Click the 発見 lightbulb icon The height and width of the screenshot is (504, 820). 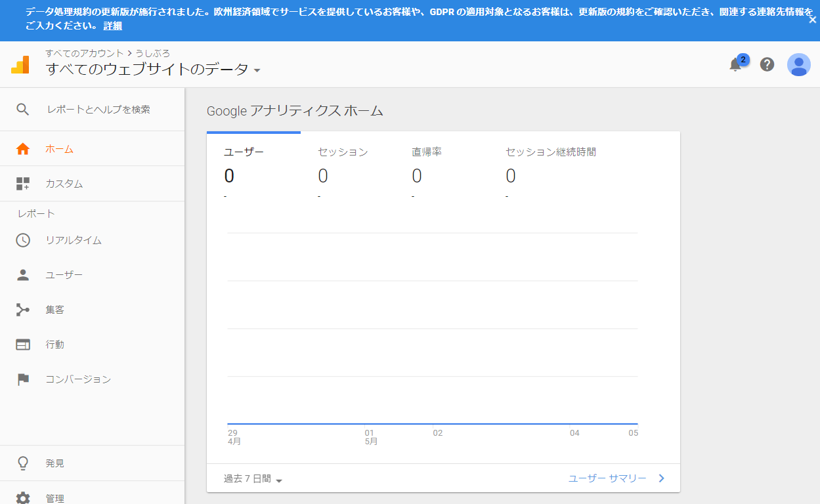[x=23, y=463]
